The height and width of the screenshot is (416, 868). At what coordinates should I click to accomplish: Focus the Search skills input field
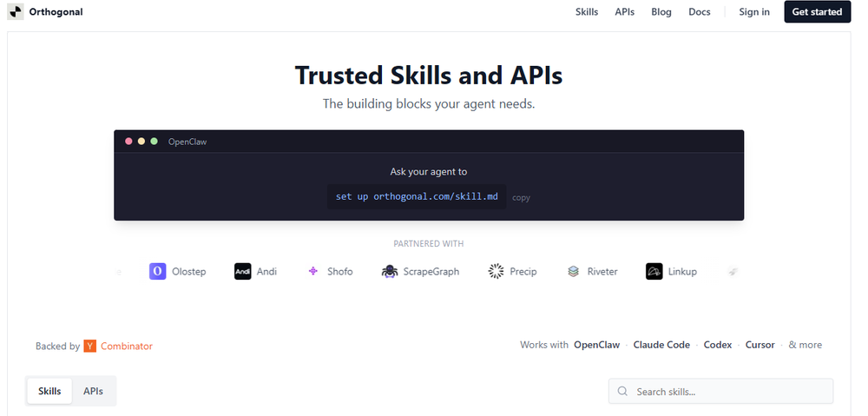729,392
